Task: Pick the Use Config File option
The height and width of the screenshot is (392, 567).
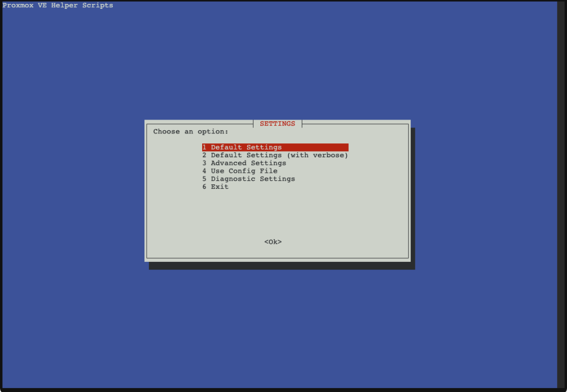Action: (240, 171)
